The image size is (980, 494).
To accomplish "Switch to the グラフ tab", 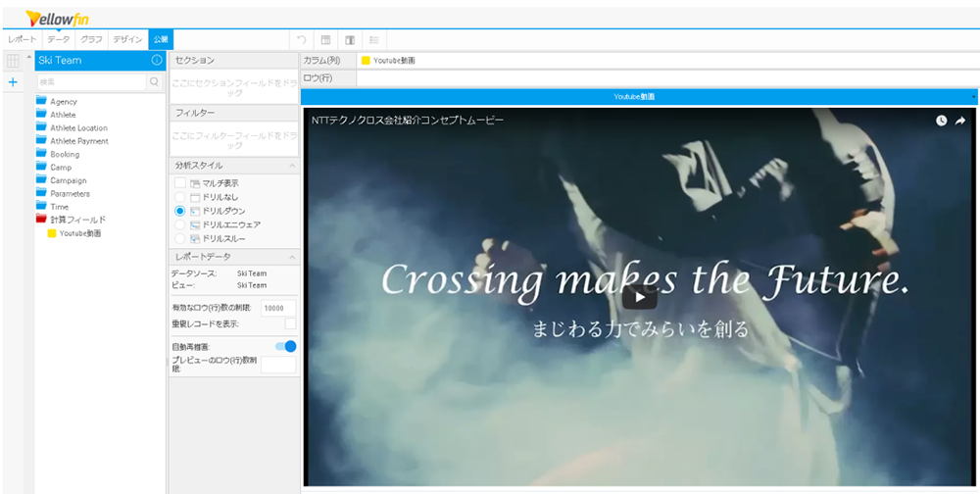I will (x=91, y=39).
